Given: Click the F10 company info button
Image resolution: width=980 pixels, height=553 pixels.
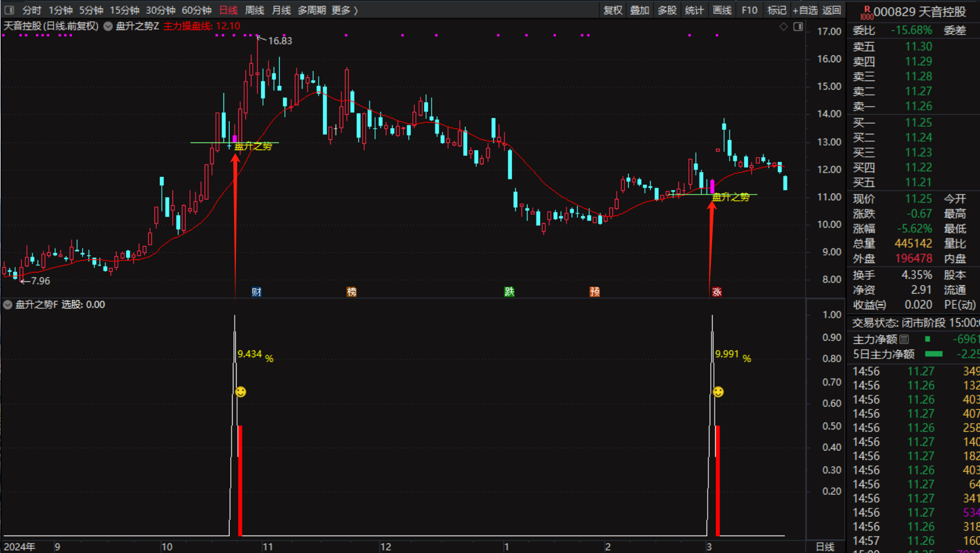Looking at the screenshot, I should [x=749, y=10].
